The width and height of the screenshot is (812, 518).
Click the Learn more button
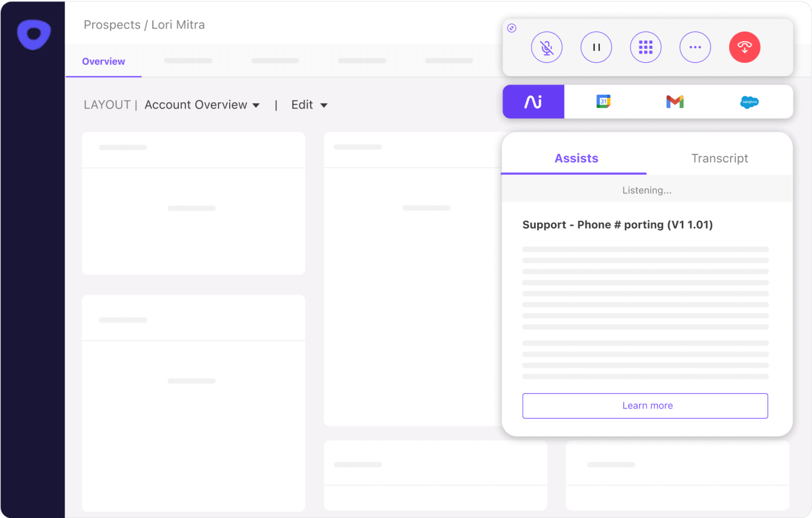[x=645, y=406]
